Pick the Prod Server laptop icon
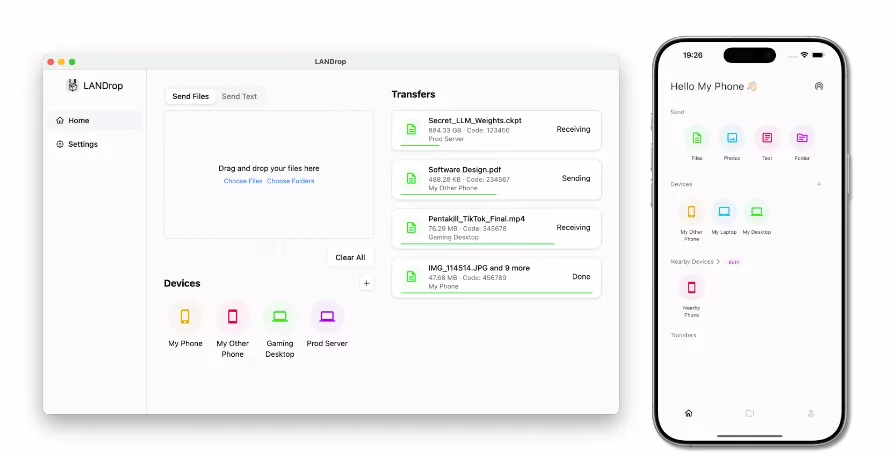 pos(327,316)
